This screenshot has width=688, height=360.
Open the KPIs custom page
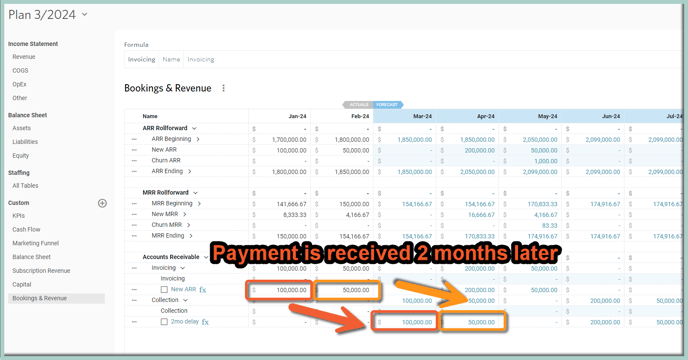(18, 216)
